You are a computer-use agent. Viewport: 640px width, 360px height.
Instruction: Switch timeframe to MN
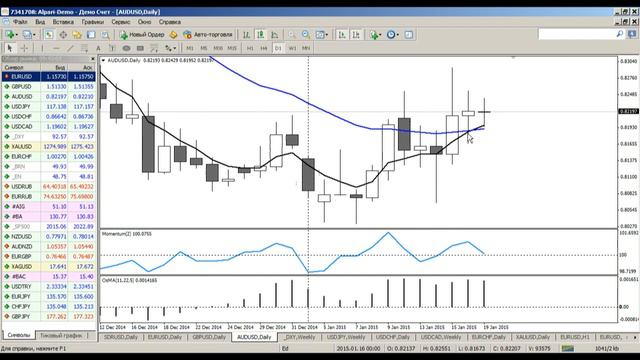306,48
